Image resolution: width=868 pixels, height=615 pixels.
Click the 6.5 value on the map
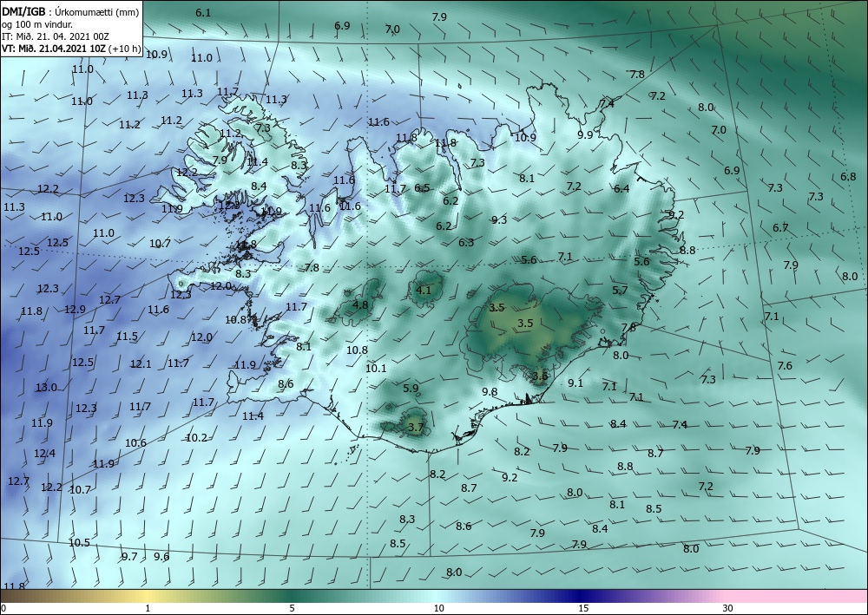coord(423,188)
